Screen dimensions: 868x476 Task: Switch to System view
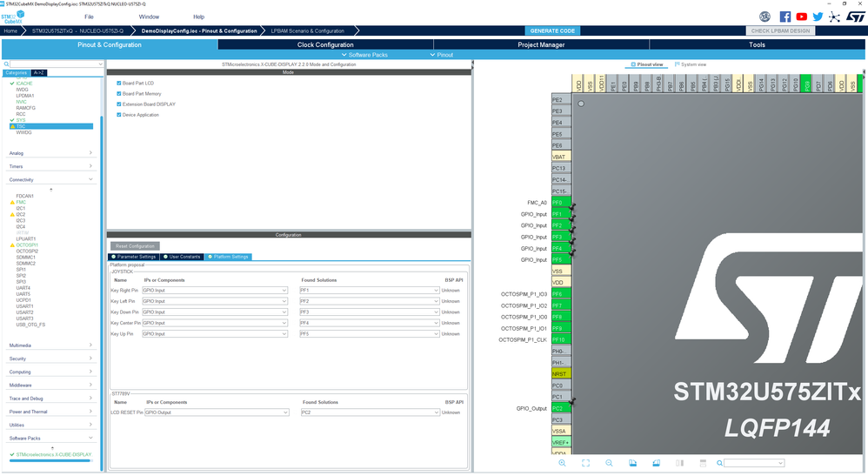pyautogui.click(x=691, y=64)
